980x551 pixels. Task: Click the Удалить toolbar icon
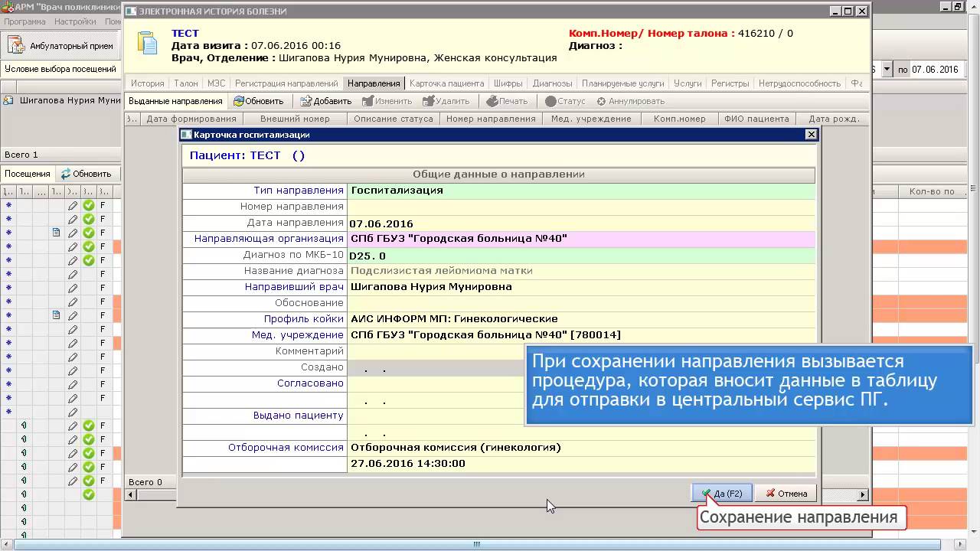coord(429,101)
